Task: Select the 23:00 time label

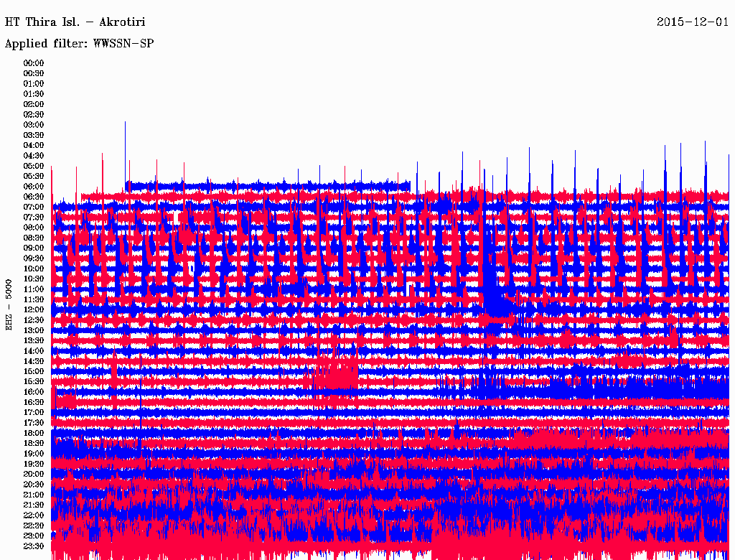Action: coord(34,536)
